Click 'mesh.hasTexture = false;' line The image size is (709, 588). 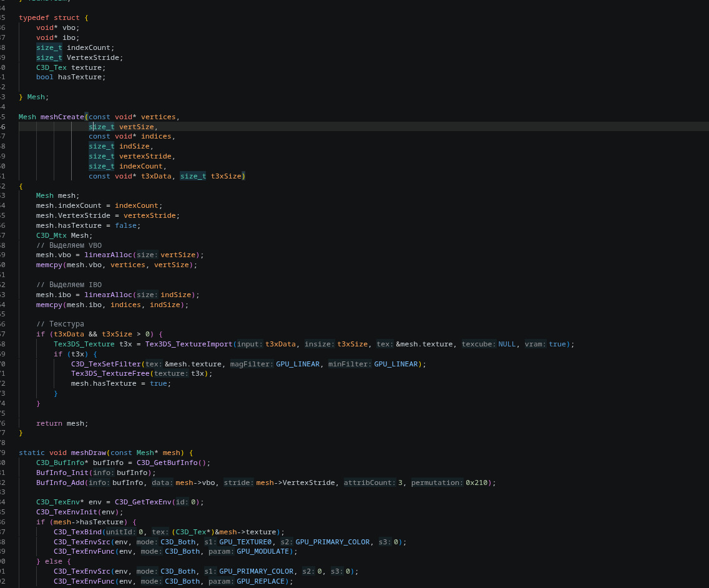coord(89,225)
